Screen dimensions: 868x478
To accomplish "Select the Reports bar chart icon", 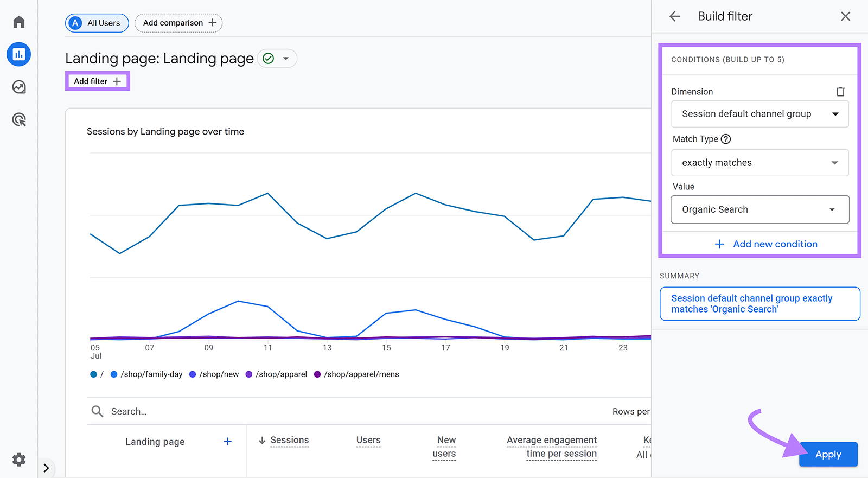I will tap(19, 54).
